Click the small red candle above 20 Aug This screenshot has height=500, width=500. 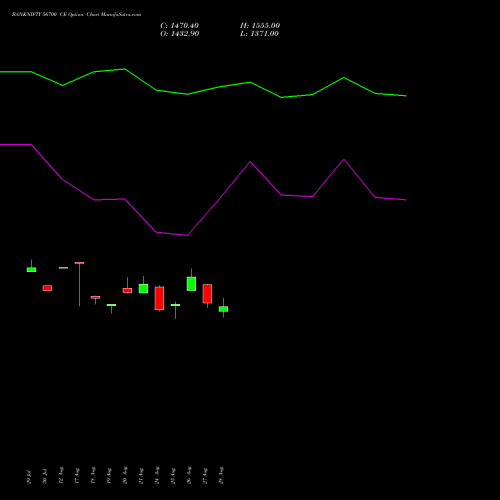(127, 291)
